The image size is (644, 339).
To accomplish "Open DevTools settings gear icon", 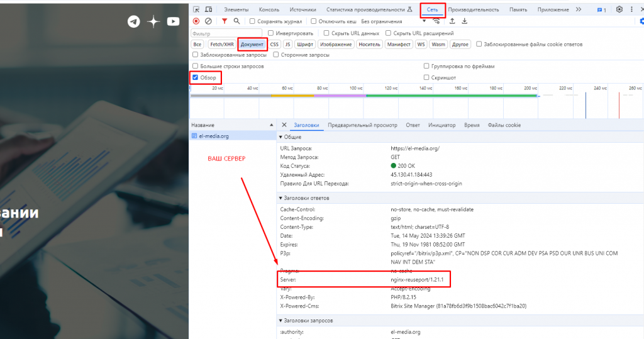I will coord(619,9).
